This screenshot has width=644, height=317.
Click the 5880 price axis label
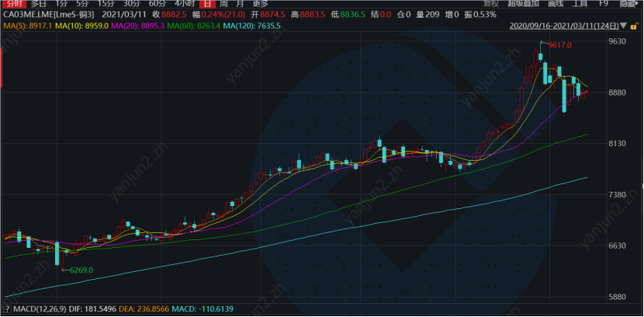point(618,297)
